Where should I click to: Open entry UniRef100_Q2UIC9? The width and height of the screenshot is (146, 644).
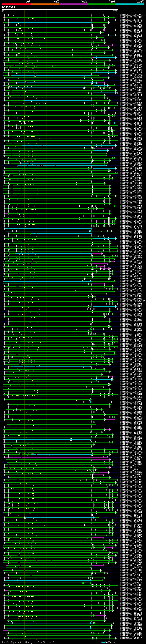(131, 306)
